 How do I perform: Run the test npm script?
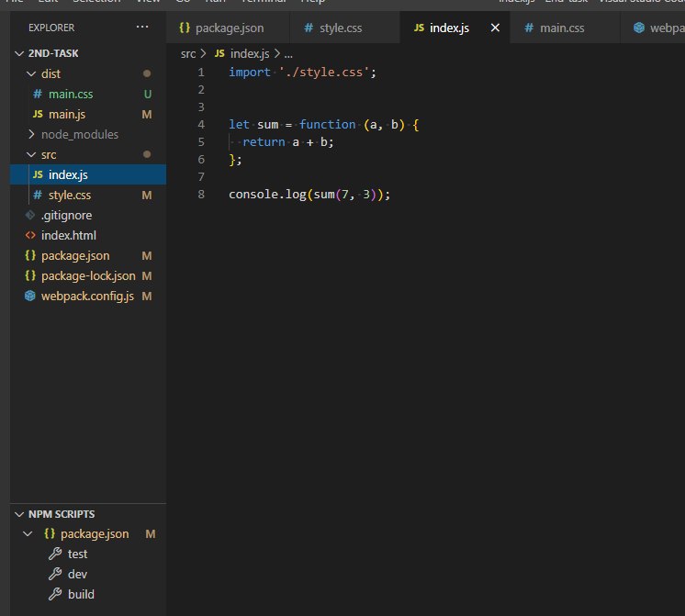pyautogui.click(x=77, y=554)
